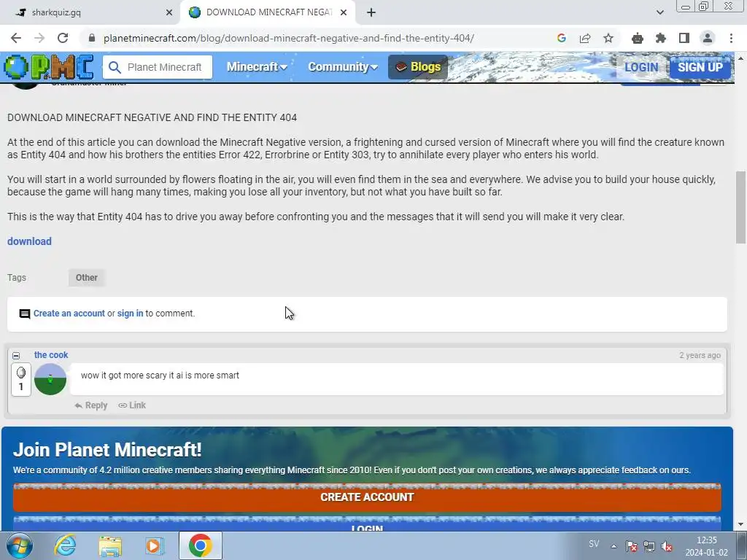Click the sign in link
The image size is (747, 560).
tap(130, 314)
